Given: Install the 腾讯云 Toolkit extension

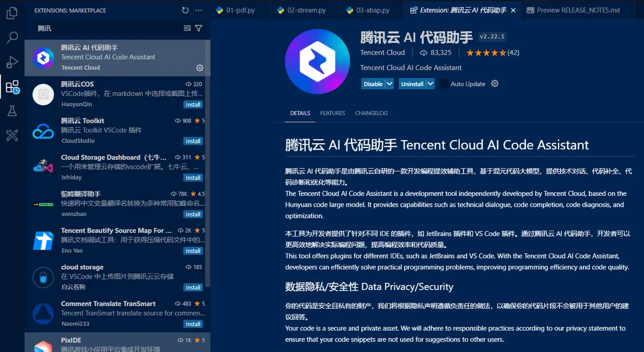Looking at the screenshot, I should 193,141.
